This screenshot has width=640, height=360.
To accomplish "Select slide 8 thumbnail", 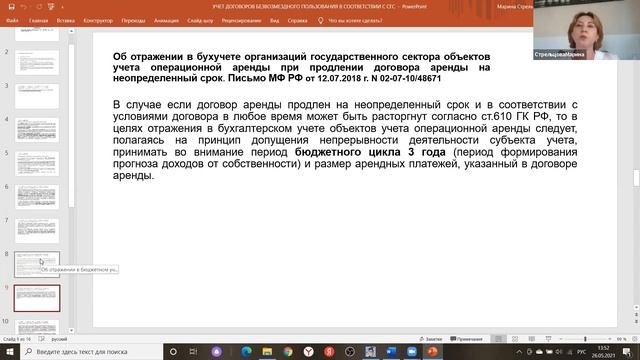I will (x=37, y=264).
